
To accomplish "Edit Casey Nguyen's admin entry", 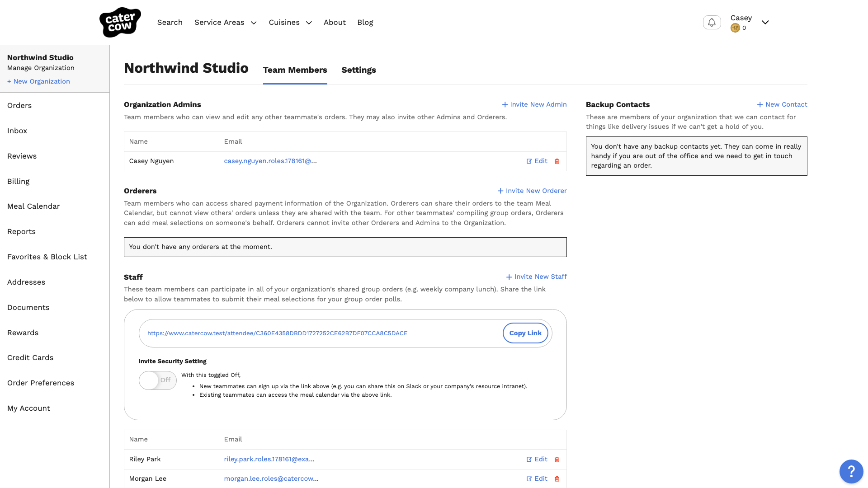I will (537, 161).
